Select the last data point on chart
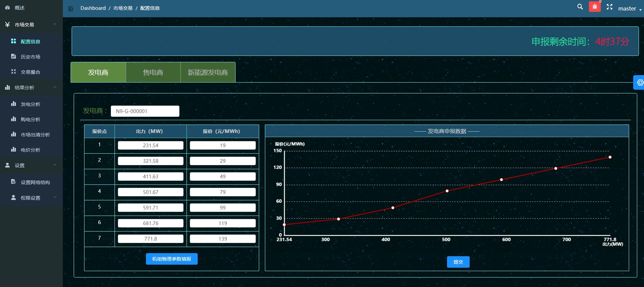Image resolution: width=644 pixels, height=287 pixels. click(610, 157)
